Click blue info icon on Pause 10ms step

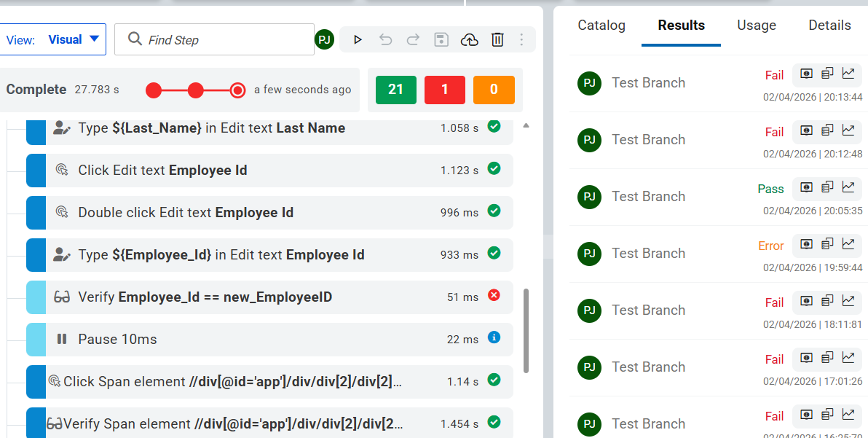coord(494,337)
